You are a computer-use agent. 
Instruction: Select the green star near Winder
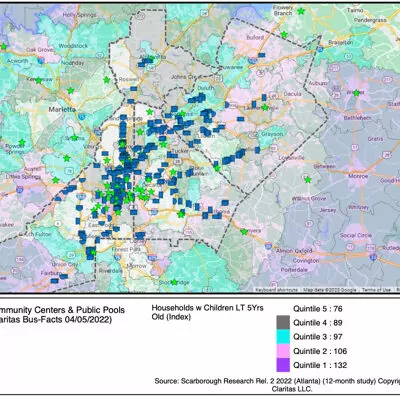click(356, 93)
